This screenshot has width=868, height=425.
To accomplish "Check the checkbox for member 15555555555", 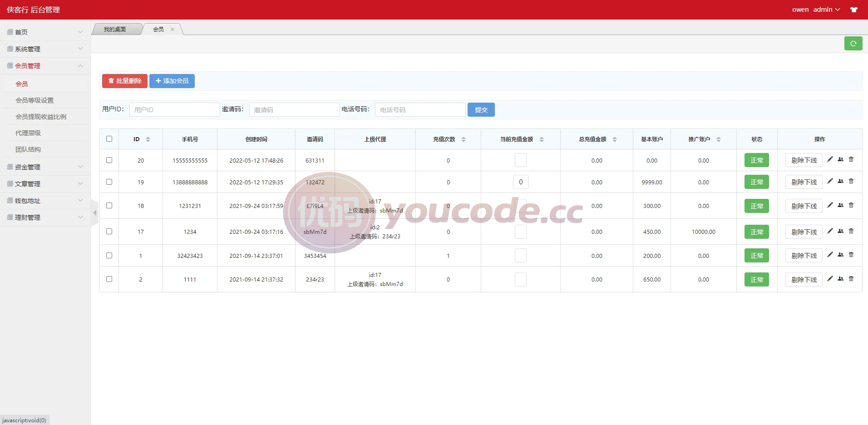I will (109, 160).
